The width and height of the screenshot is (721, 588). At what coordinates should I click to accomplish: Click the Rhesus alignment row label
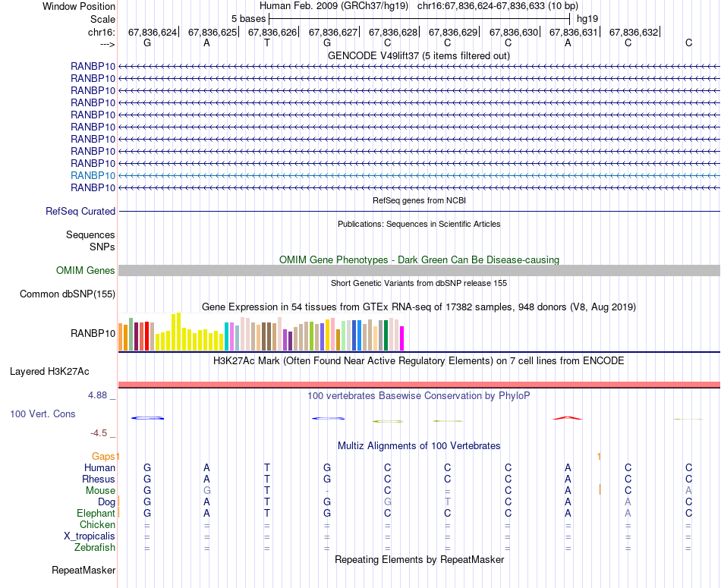point(99,479)
